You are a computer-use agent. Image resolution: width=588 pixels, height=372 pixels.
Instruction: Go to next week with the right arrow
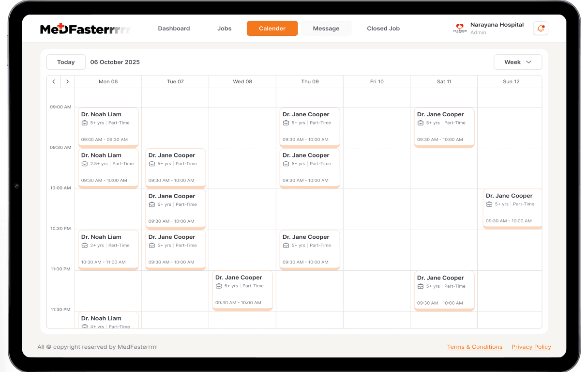tap(67, 81)
